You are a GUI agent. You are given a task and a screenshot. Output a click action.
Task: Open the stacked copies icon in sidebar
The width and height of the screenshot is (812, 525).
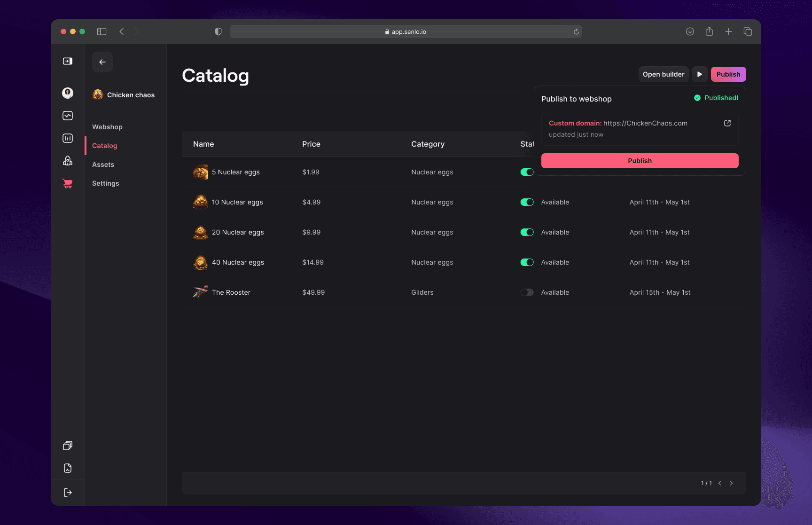coord(68,446)
